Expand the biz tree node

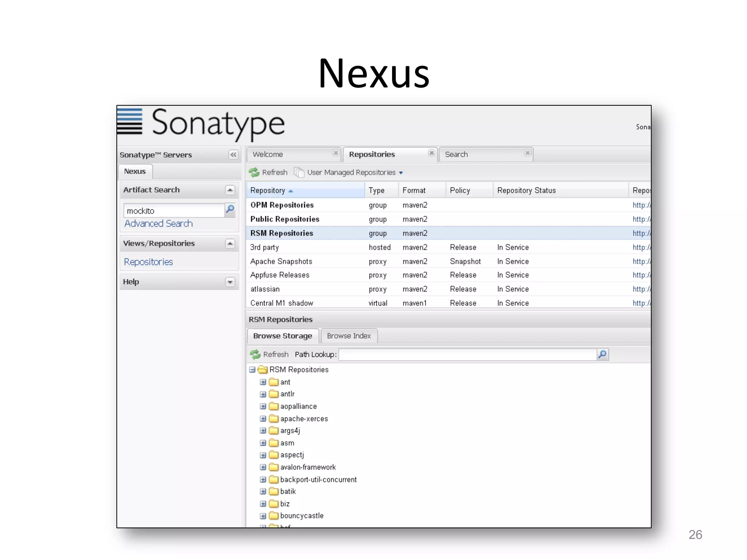[263, 504]
